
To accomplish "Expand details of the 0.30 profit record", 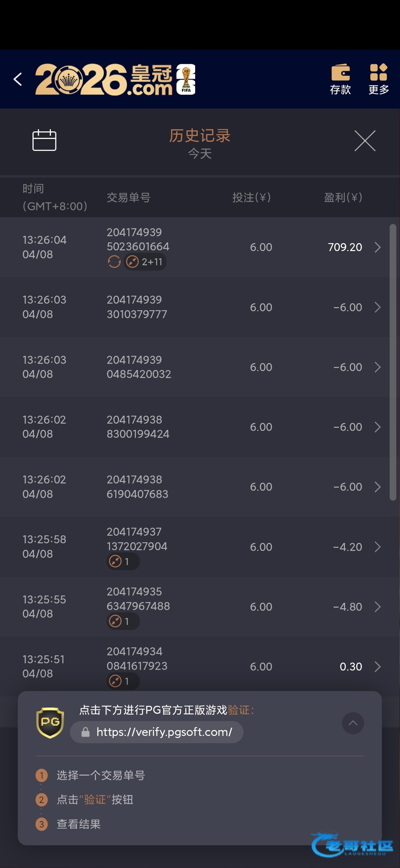I will pos(378,666).
